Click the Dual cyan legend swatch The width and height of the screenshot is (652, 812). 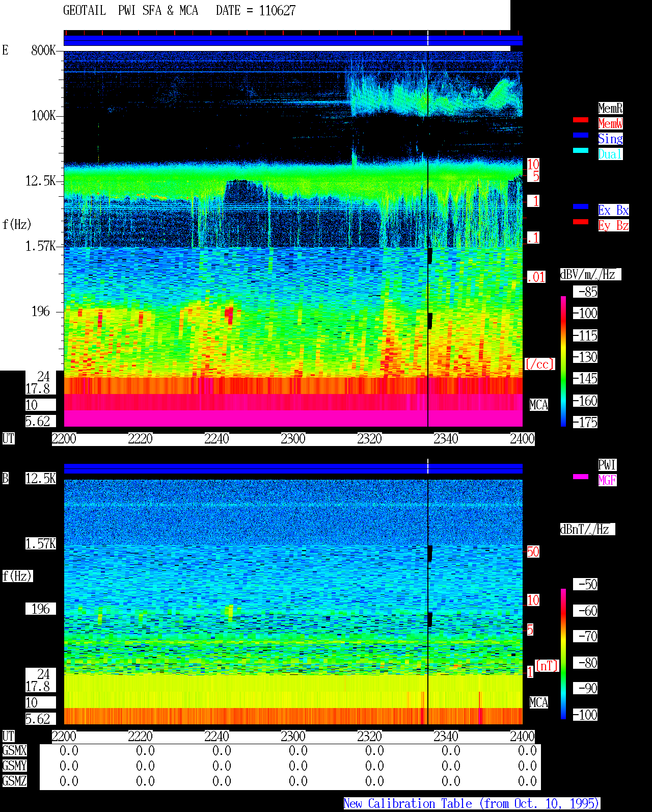[x=581, y=150]
